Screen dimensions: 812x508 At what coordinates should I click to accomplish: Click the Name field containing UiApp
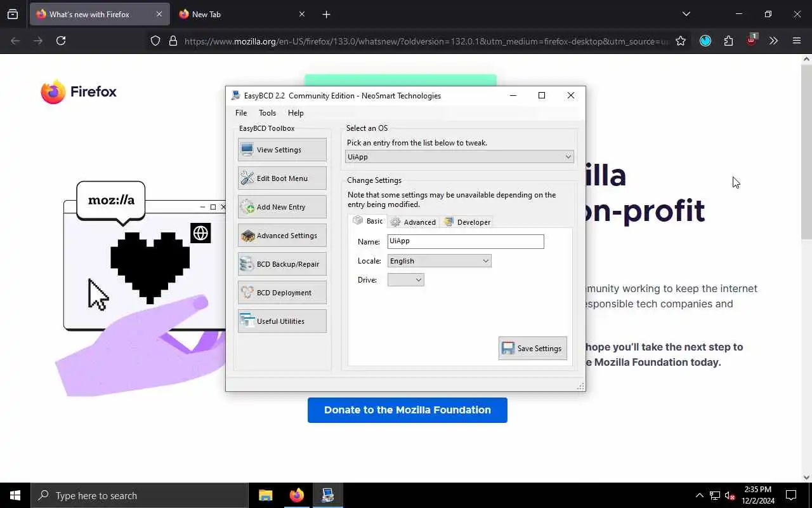tap(466, 241)
